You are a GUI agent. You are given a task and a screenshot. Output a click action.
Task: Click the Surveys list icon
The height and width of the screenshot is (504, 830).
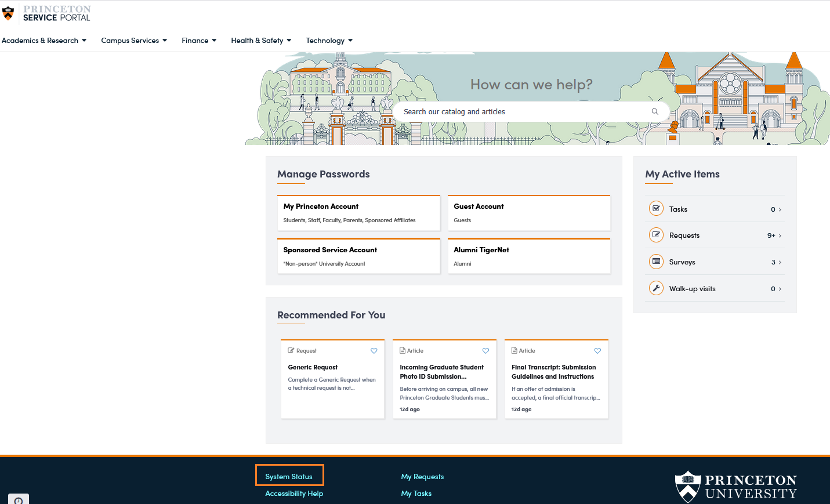point(656,262)
